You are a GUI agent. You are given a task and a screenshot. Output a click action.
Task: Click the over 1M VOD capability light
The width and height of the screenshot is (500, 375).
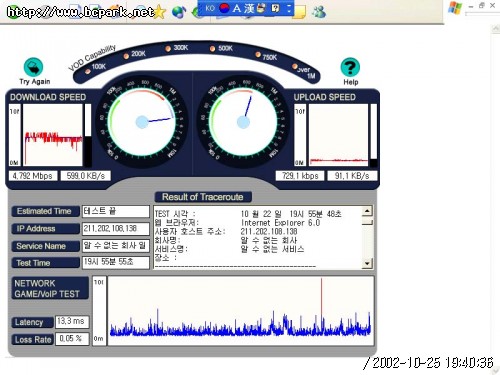295,67
